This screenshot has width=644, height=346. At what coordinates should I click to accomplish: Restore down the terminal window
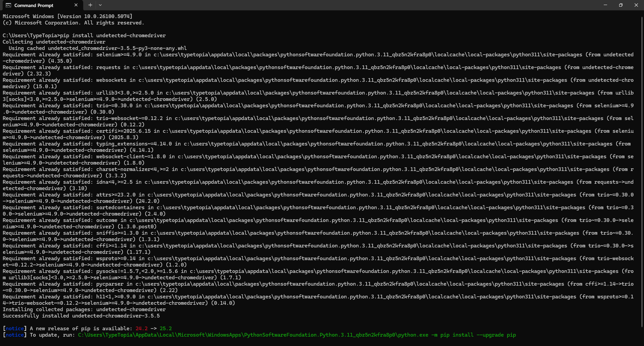[x=621, y=5]
